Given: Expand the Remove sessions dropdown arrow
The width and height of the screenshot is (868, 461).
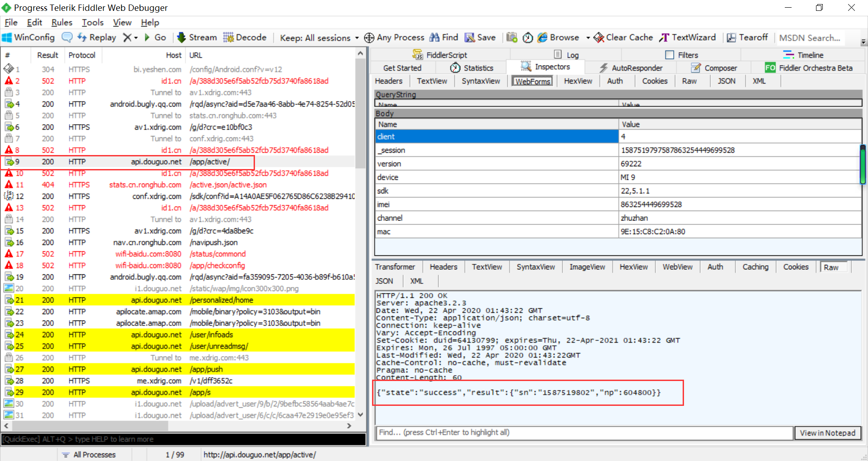Looking at the screenshot, I should point(135,38).
